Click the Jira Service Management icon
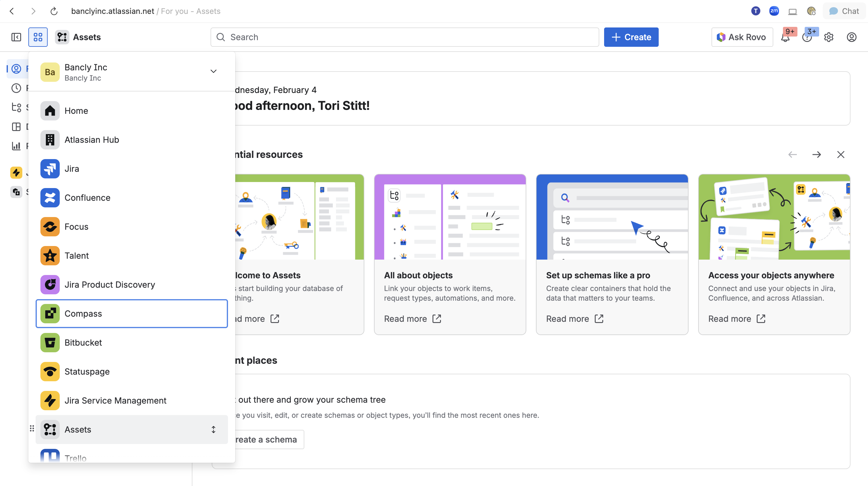The image size is (868, 486). (50, 401)
